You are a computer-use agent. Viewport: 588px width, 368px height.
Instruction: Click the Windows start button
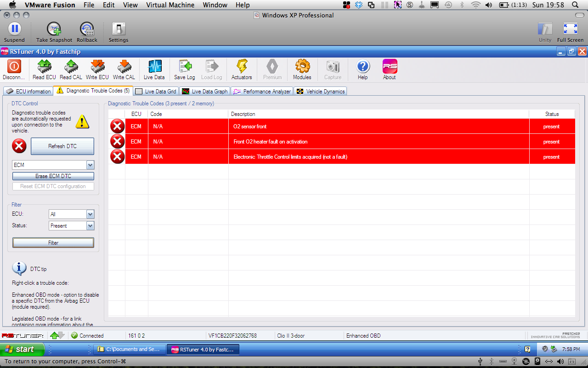pos(23,349)
